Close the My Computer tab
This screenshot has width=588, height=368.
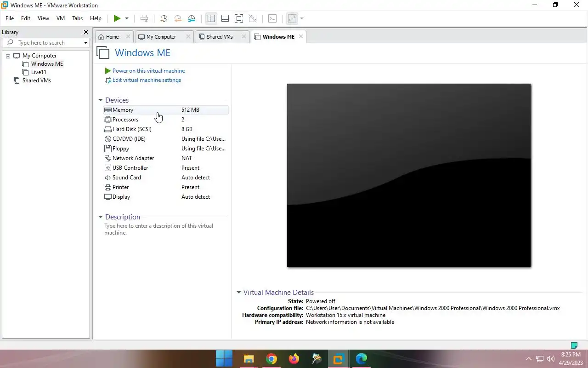(188, 37)
